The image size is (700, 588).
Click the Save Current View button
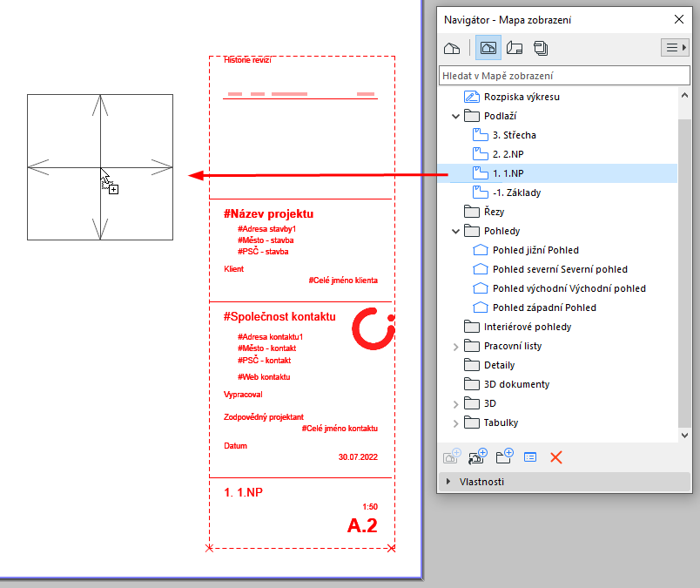tap(451, 456)
